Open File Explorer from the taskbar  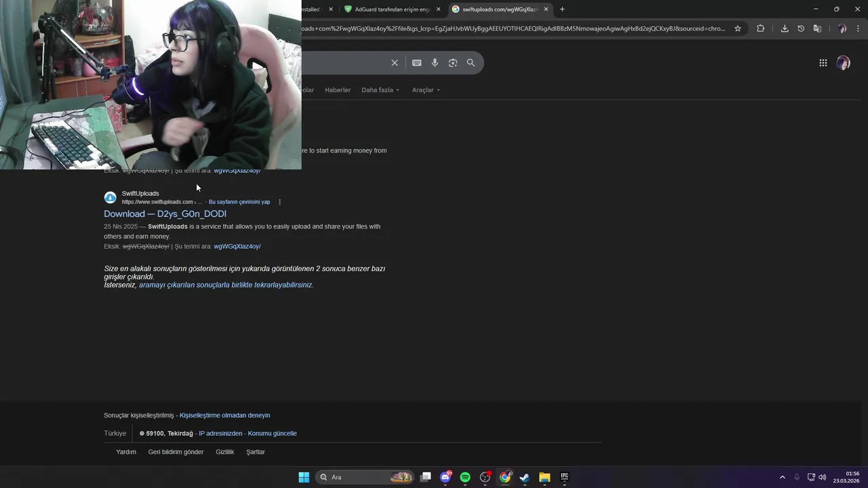tap(545, 477)
